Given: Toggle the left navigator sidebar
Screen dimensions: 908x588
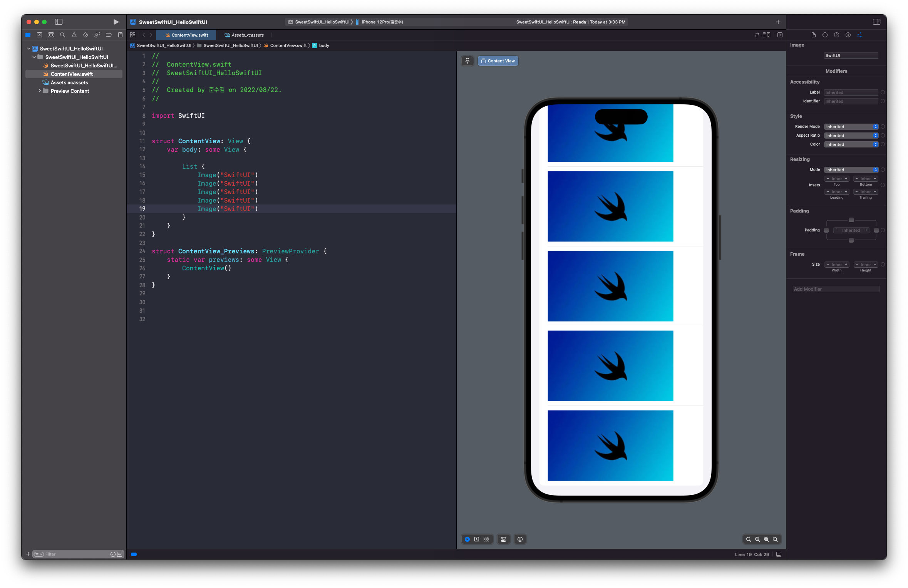Looking at the screenshot, I should 59,22.
